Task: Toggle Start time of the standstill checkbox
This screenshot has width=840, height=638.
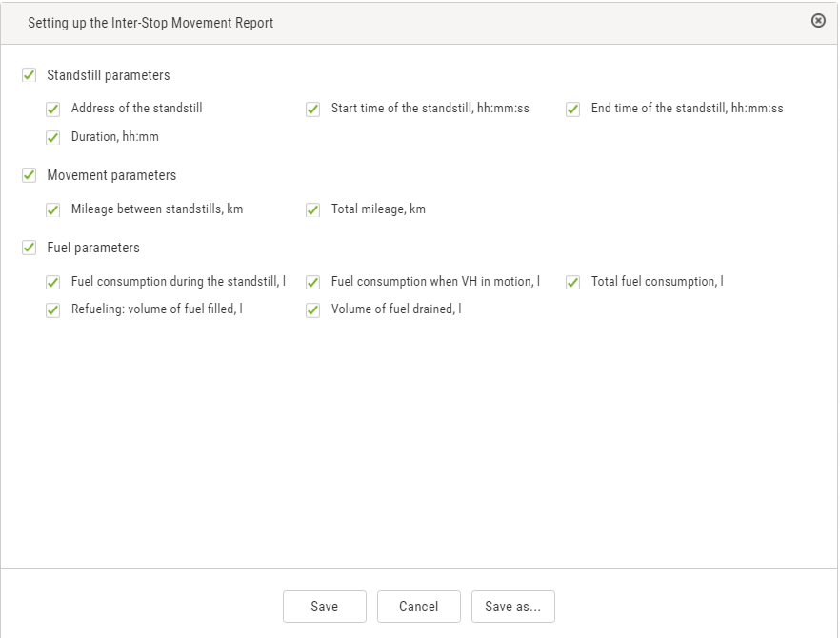Action: point(312,110)
